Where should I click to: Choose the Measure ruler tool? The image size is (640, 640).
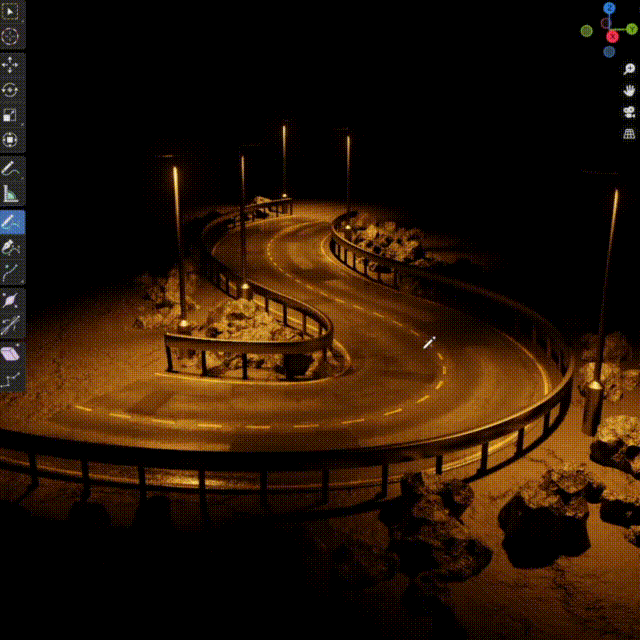click(11, 194)
